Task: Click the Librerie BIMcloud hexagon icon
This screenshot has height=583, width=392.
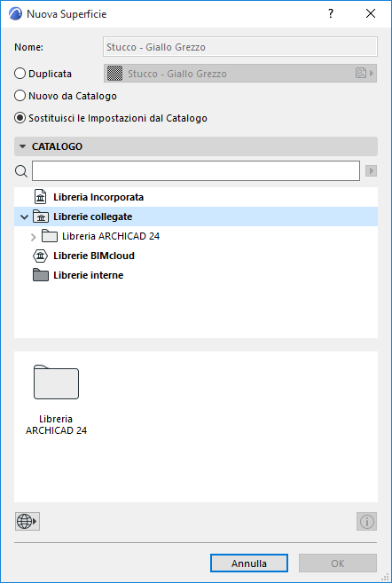Action: click(41, 256)
